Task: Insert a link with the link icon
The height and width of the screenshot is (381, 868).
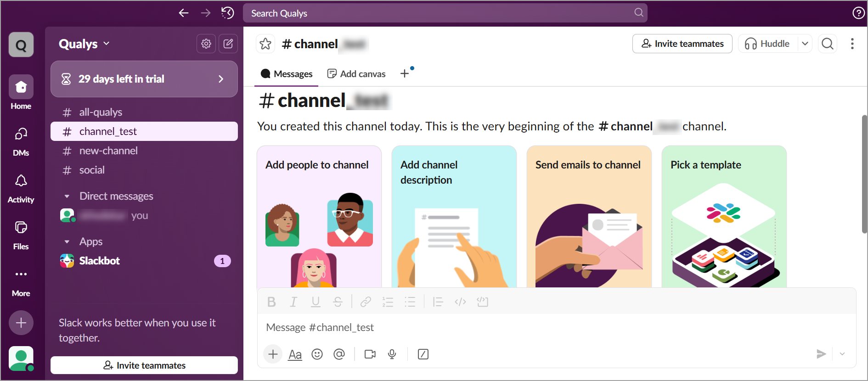Action: [x=366, y=302]
